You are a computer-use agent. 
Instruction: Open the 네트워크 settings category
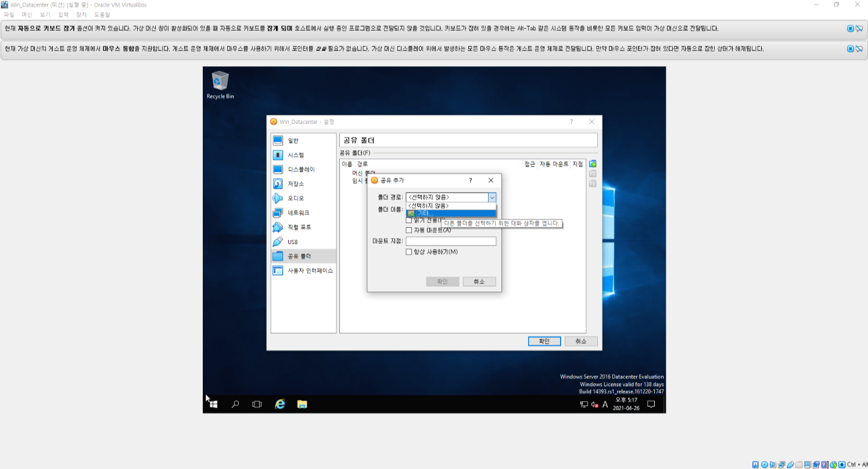click(303, 213)
